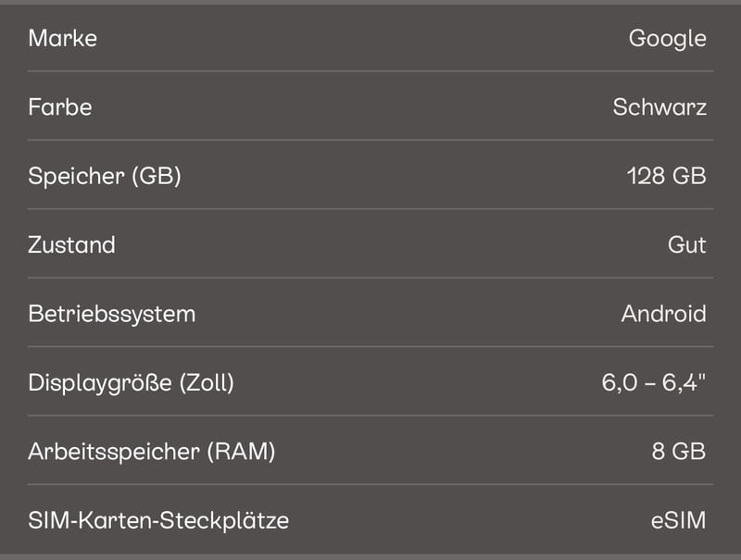The height and width of the screenshot is (560, 741).
Task: Select the Gut condition value
Action: (687, 245)
